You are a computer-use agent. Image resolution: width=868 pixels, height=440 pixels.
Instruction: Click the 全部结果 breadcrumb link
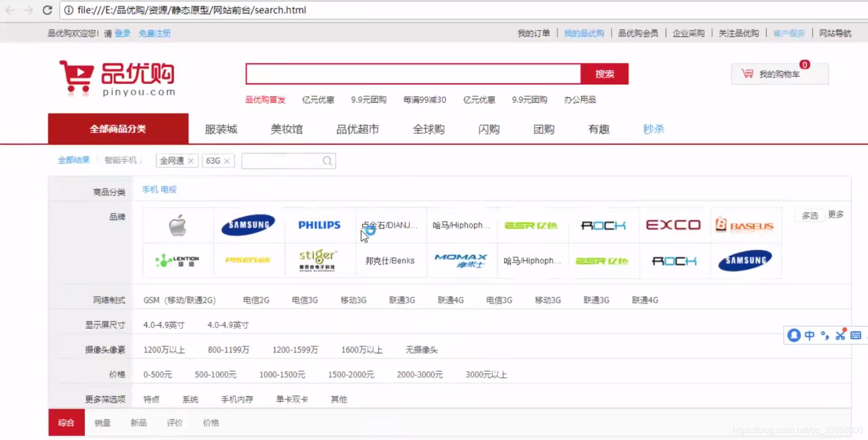click(x=74, y=160)
